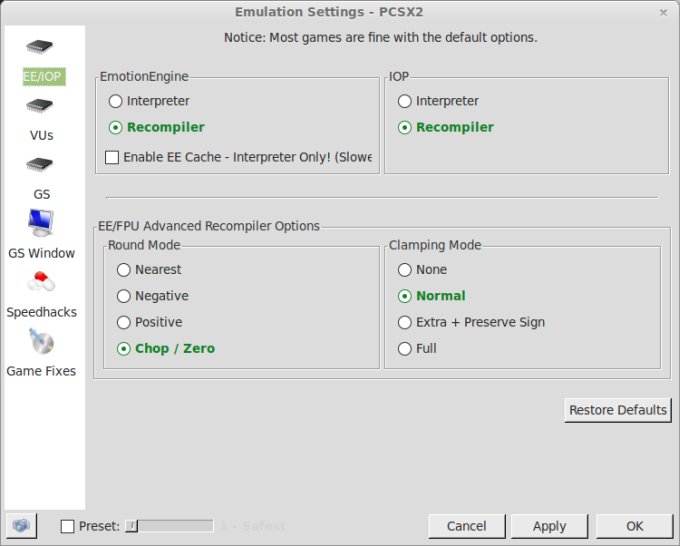The width and height of the screenshot is (680, 546).
Task: Choose Nearest round mode
Action: tap(124, 270)
